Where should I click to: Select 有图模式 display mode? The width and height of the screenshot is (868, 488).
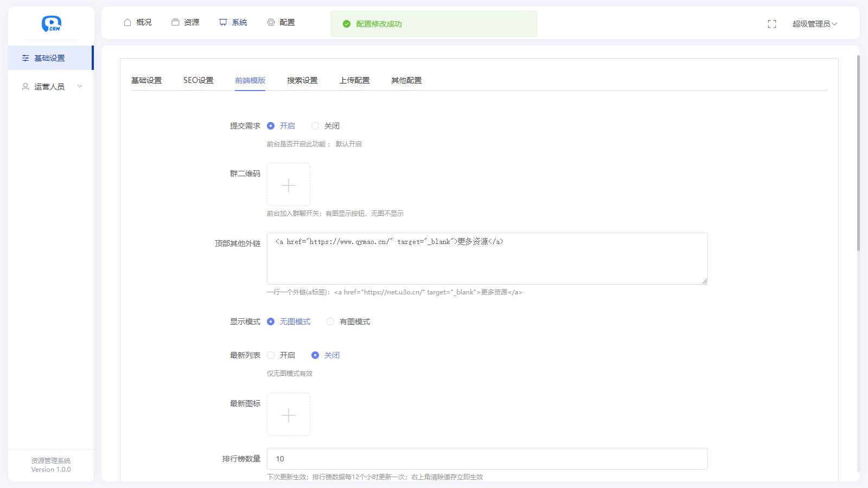click(x=330, y=322)
